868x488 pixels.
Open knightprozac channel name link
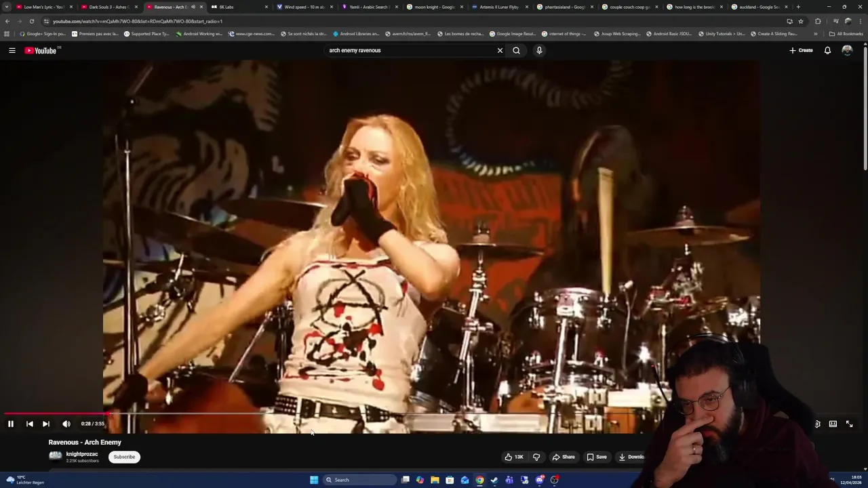[x=82, y=454]
